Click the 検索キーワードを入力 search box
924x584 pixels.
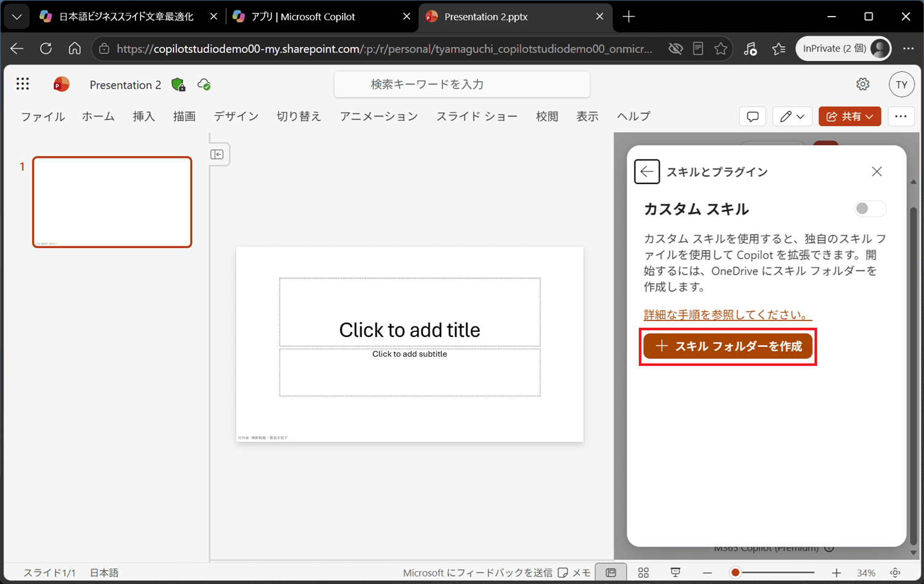(462, 84)
